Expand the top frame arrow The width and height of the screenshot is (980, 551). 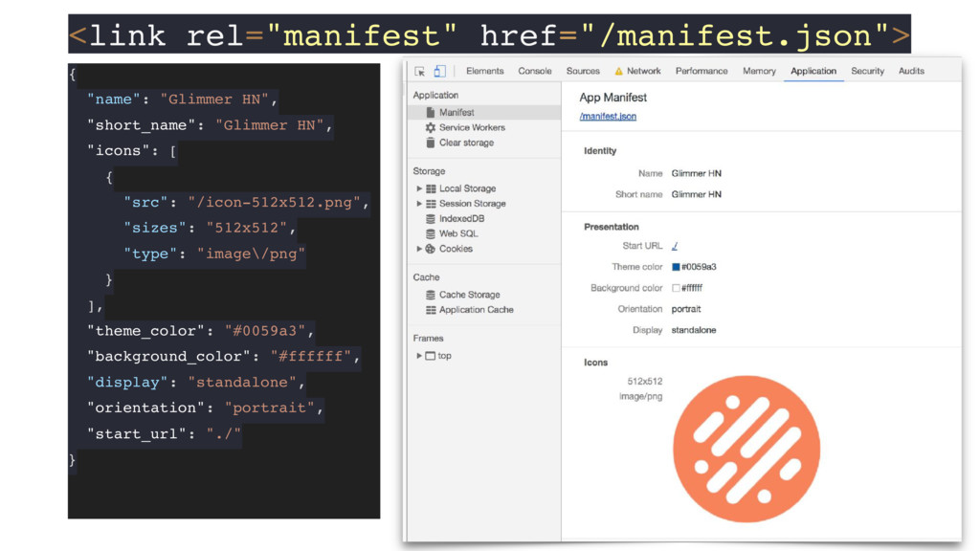click(x=419, y=356)
